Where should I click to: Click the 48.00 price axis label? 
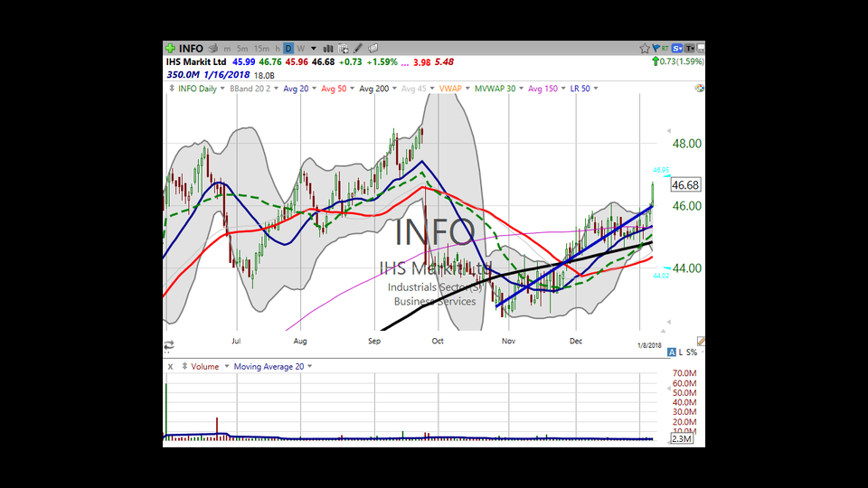click(686, 144)
